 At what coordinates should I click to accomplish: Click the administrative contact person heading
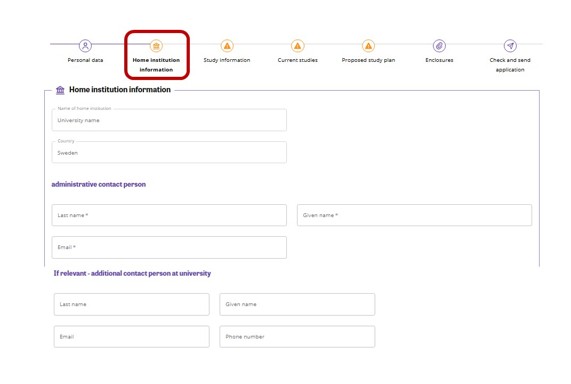click(99, 184)
